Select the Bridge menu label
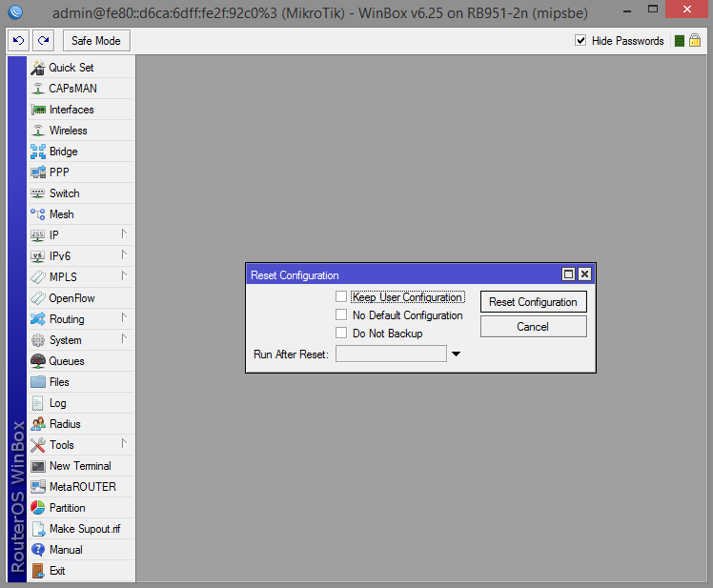The width and height of the screenshot is (713, 588). coord(64,152)
